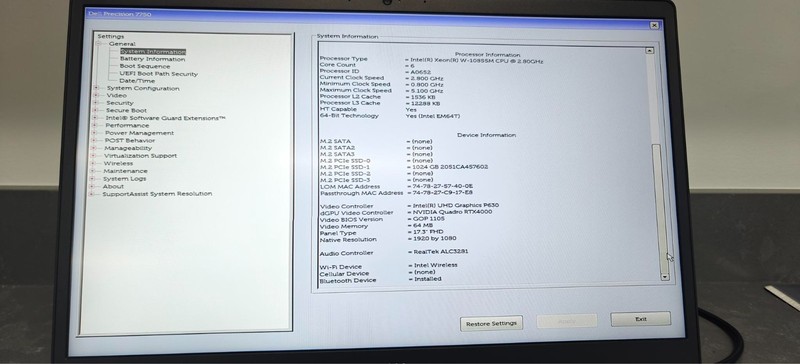
Task: Expand the Security node
Action: 95,103
